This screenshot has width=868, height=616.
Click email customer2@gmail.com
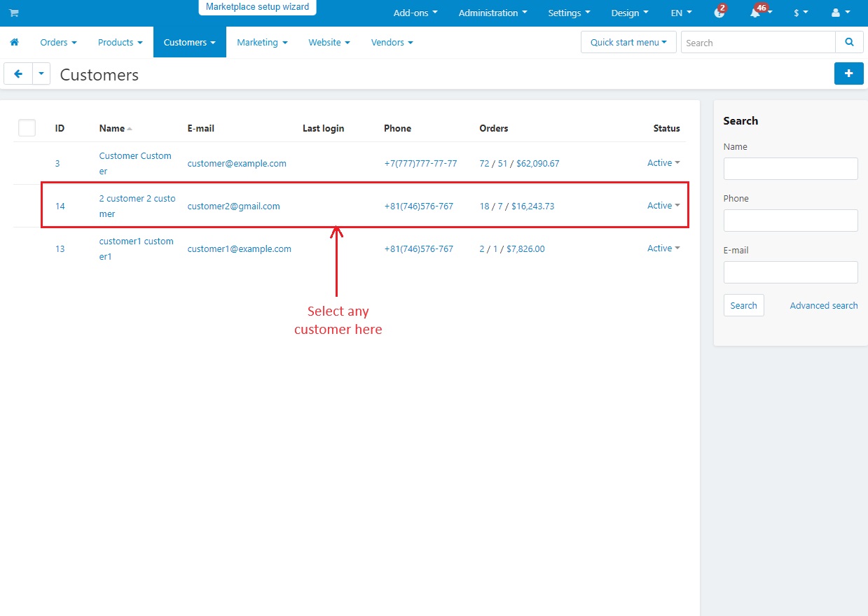click(x=233, y=206)
